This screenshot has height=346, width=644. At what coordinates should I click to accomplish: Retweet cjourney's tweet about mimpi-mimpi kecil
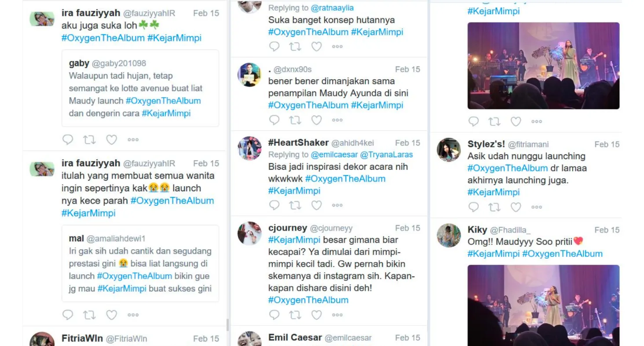click(x=295, y=315)
